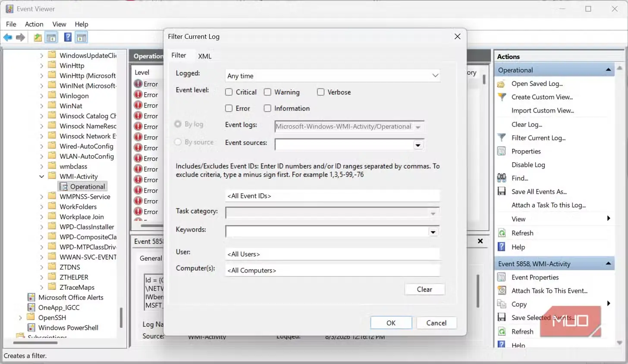Click the Save Selected Events disk icon
The height and width of the screenshot is (364, 628).
pyautogui.click(x=501, y=317)
